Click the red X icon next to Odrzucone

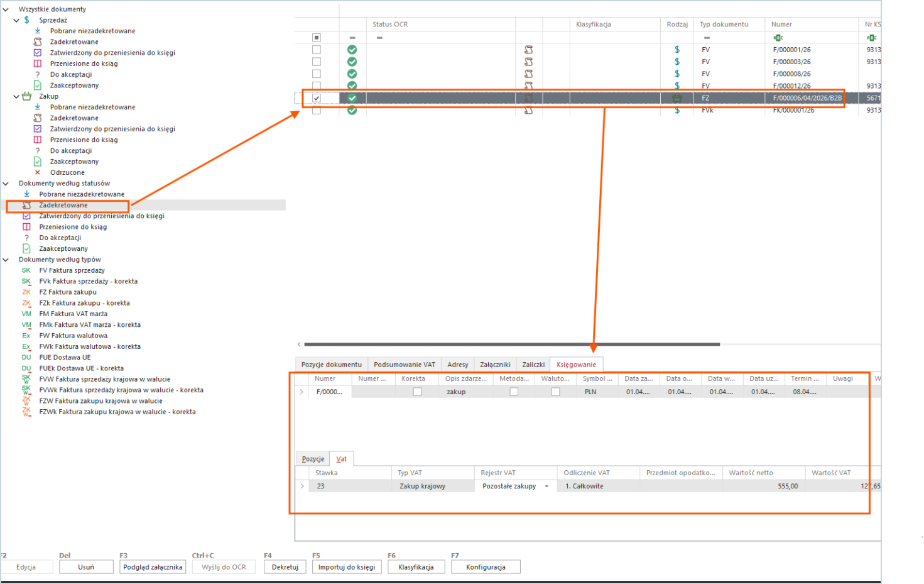pyautogui.click(x=38, y=172)
